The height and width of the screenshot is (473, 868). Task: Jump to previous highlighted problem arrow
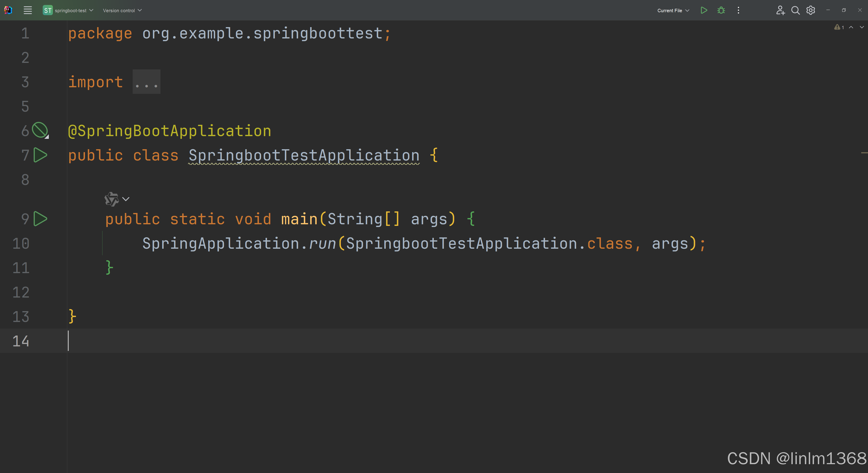(851, 27)
